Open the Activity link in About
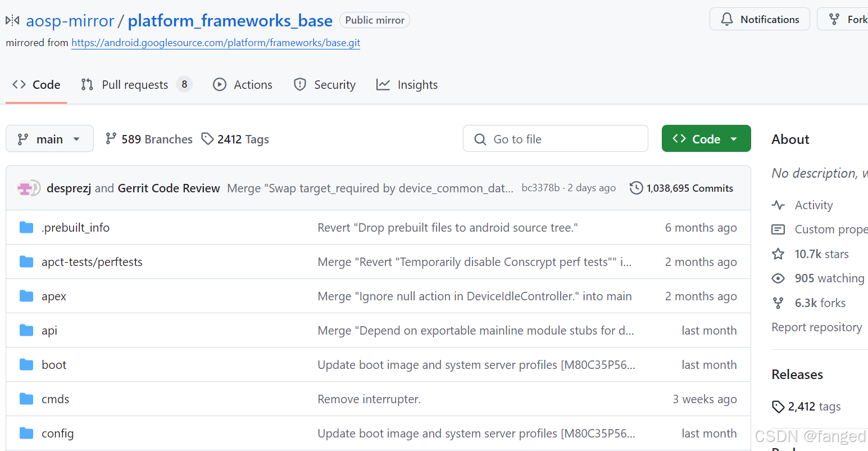Viewport: 868px width, 451px height. (x=814, y=205)
